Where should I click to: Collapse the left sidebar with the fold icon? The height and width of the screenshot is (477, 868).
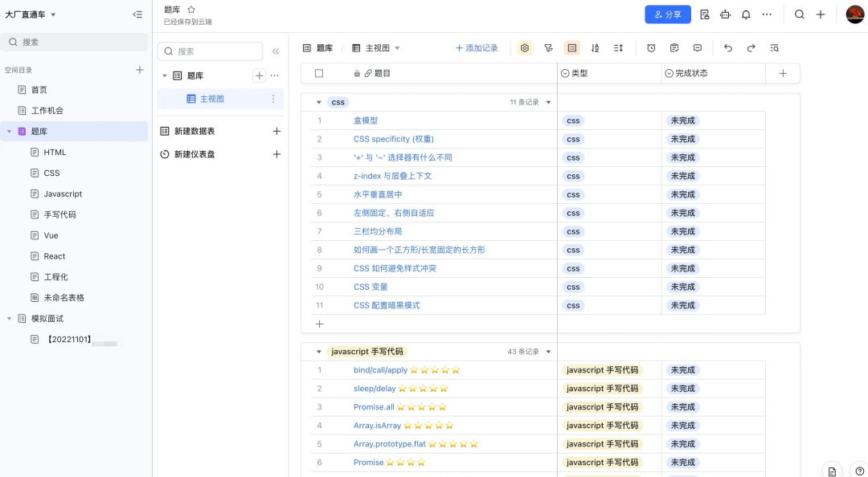138,14
